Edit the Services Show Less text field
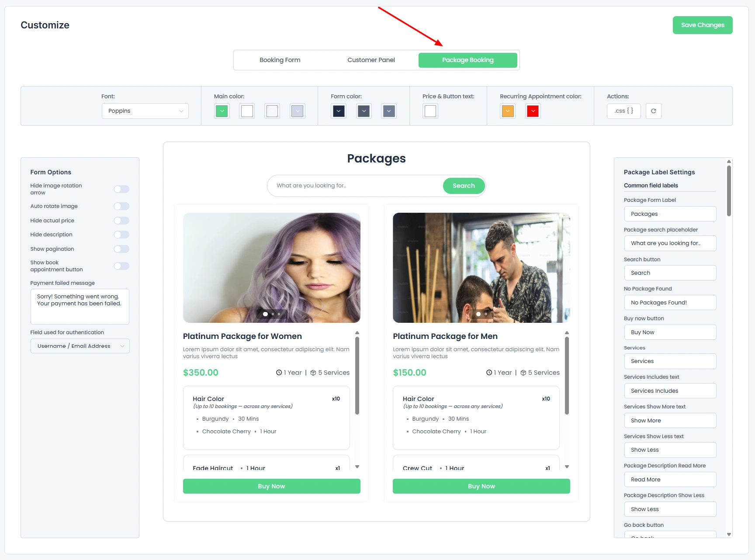755x560 pixels. point(670,450)
